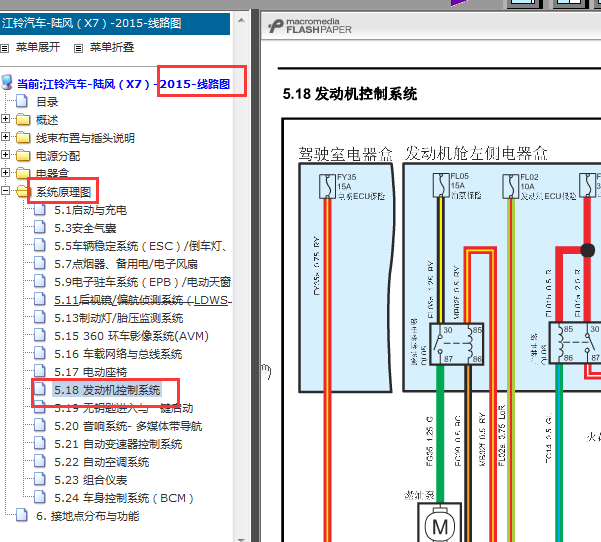Click the 发动机舱左侧电器盒 label in diagram
Image resolution: width=601 pixels, height=542 pixels.
click(x=476, y=153)
